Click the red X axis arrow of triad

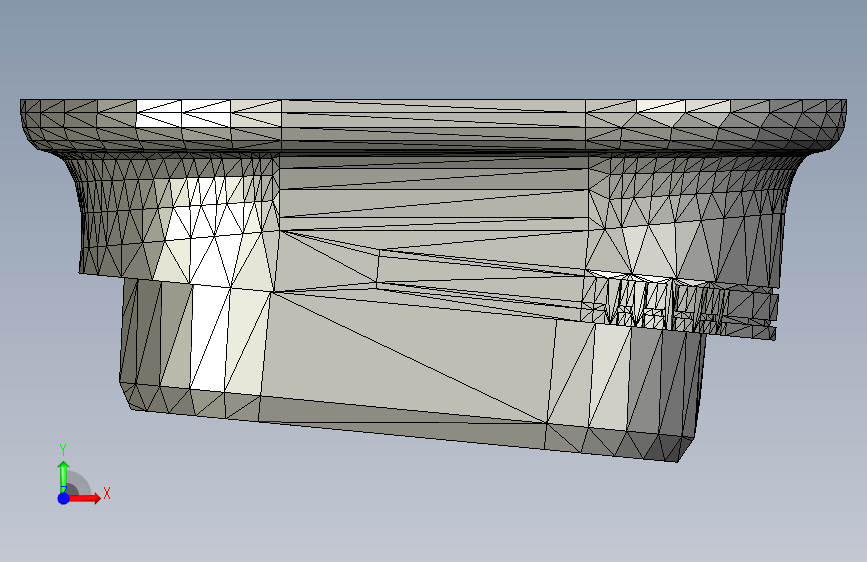pos(85,498)
